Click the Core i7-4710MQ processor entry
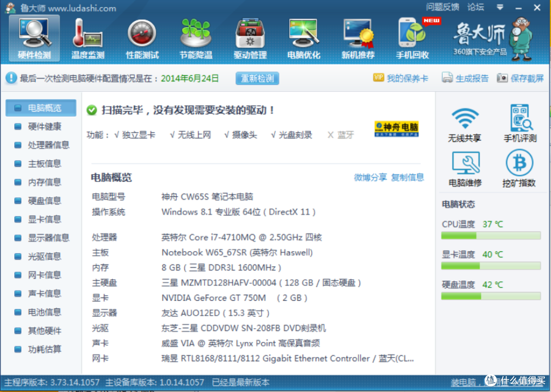Viewport: 551px width, 392px height. click(241, 237)
